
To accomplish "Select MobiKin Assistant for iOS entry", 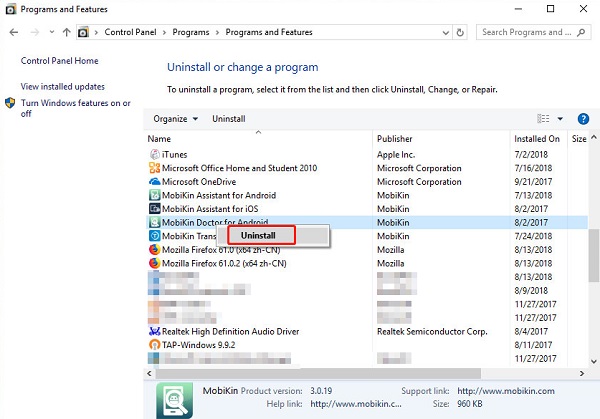I will coord(210,209).
